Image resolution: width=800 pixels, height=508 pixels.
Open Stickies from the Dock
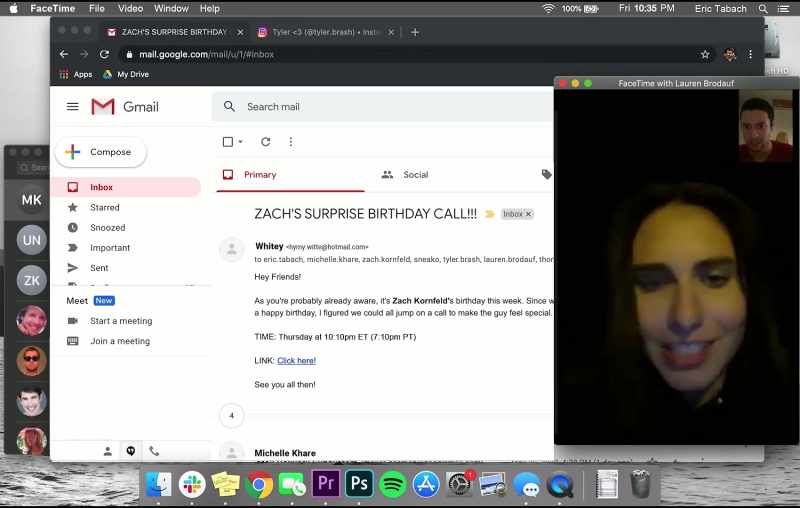click(x=226, y=484)
